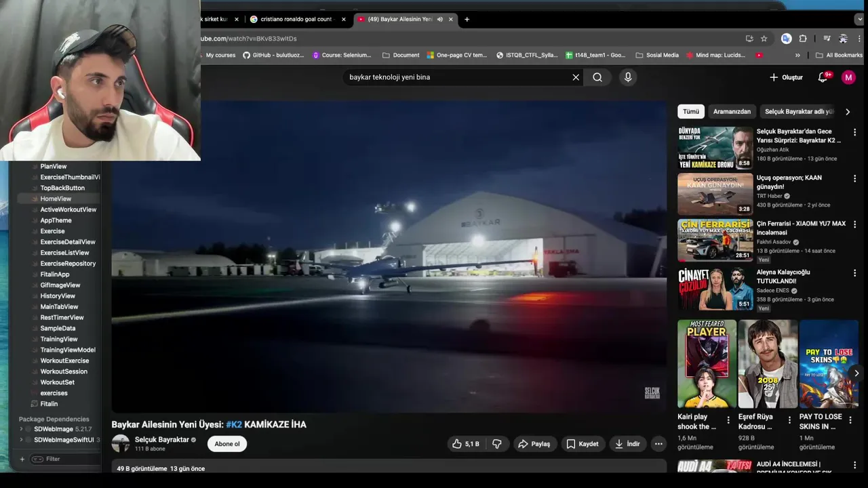The height and width of the screenshot is (488, 868).
Task: Open Aleyna Kalaycıoğlu TUTUKLANDI video title
Action: pos(783,277)
